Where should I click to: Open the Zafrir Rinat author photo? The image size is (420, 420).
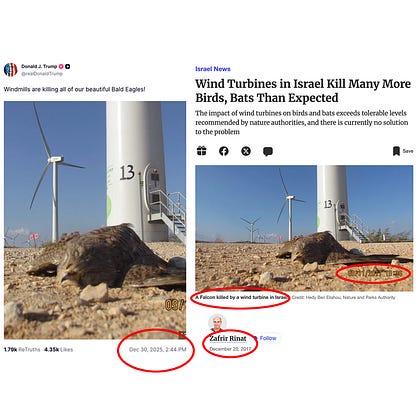[x=217, y=323]
